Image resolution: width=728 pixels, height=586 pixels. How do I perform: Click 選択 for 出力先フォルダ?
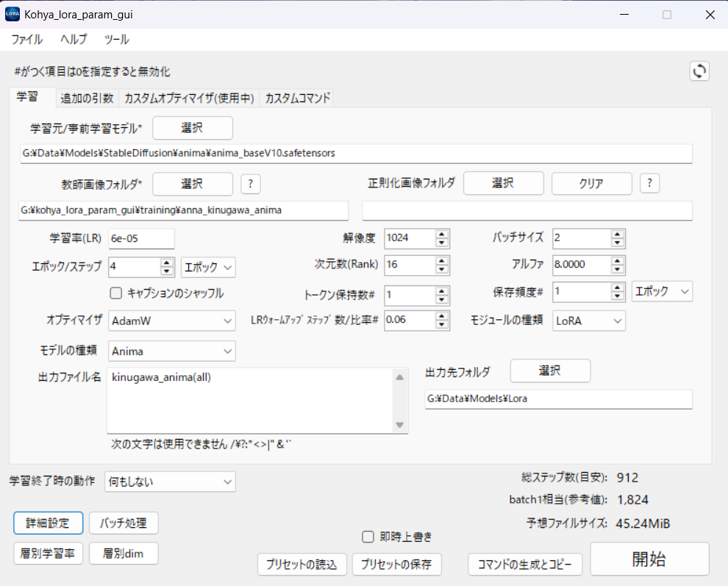[x=550, y=371]
